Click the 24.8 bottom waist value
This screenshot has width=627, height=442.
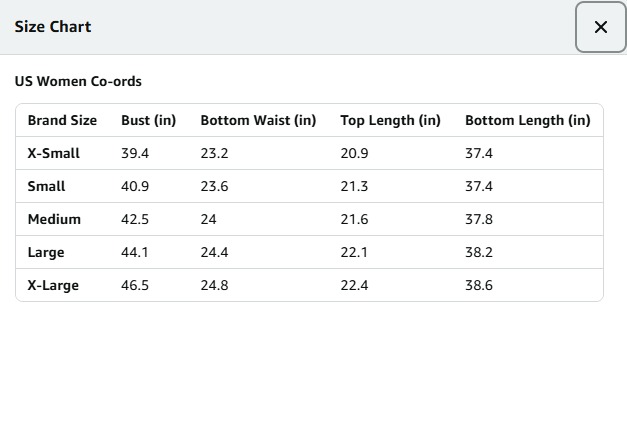(x=214, y=285)
